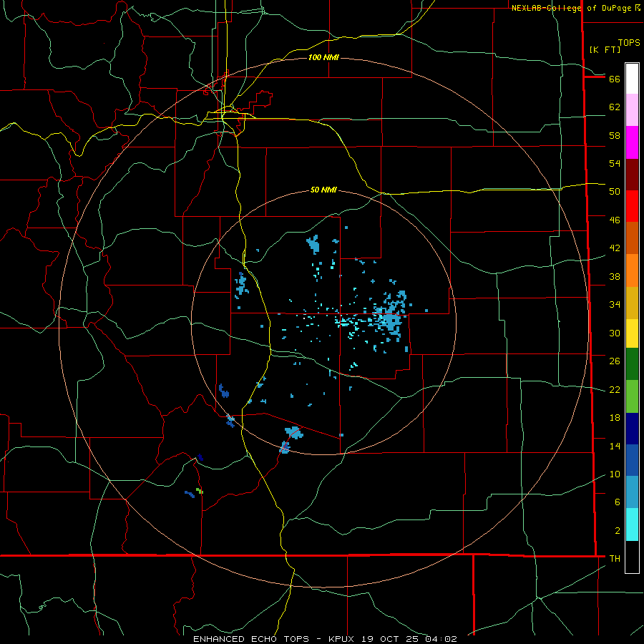
Task: Click the "42" legend value
Action: point(615,248)
